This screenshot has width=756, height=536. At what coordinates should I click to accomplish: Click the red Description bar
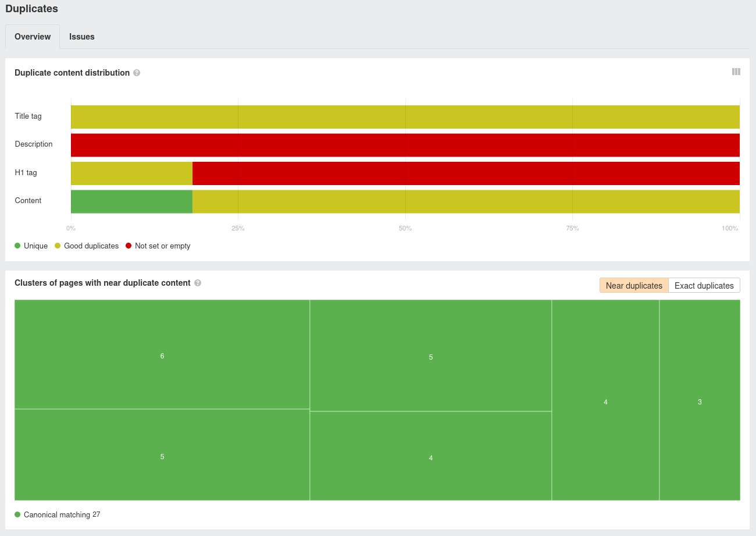point(405,145)
